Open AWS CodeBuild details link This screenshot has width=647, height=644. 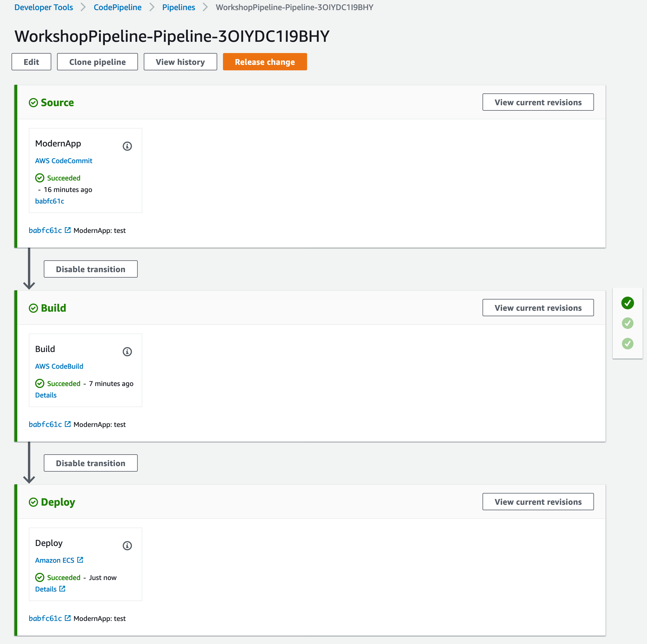click(x=46, y=395)
